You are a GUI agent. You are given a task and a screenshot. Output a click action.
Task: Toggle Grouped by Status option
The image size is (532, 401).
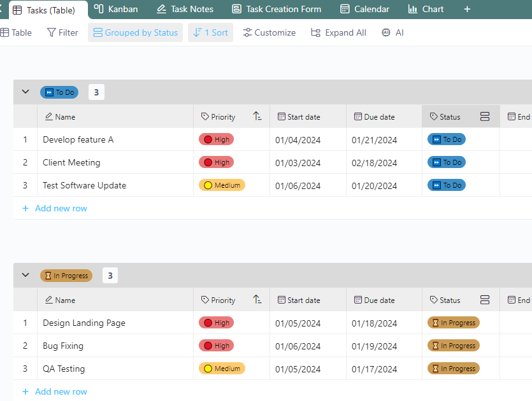pyautogui.click(x=135, y=32)
